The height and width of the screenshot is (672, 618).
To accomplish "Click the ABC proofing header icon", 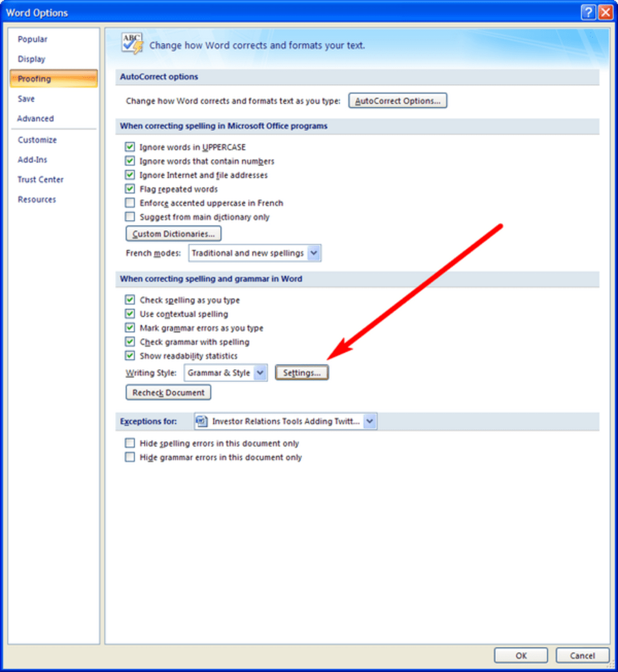I will click(132, 43).
